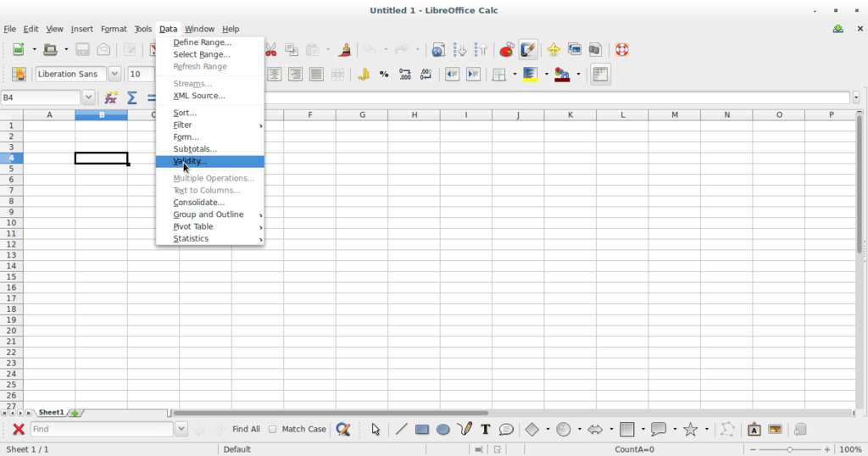Open Pivot Table submenu
Screen dimensions: 868x456
(x=193, y=226)
